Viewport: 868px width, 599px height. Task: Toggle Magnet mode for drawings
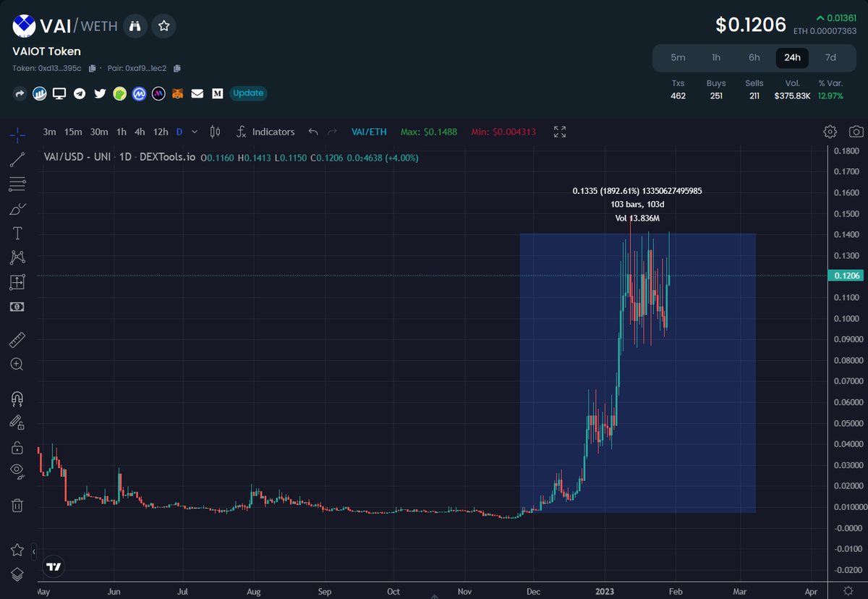point(17,398)
